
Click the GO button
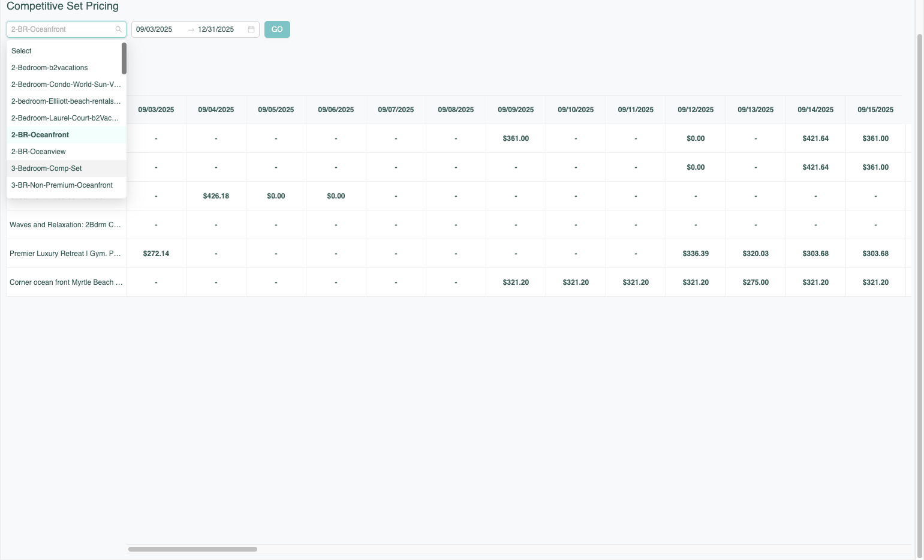pos(277,29)
